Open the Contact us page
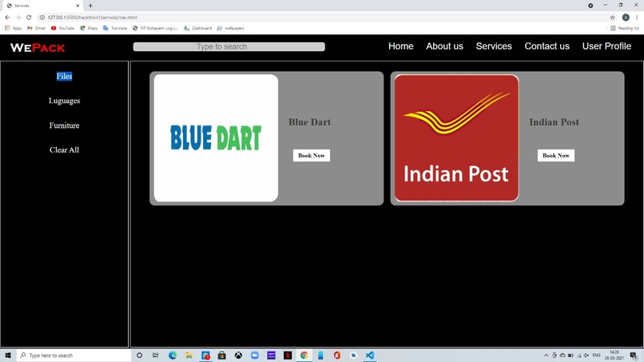Screen dimensions: 644x362 pos(547,46)
